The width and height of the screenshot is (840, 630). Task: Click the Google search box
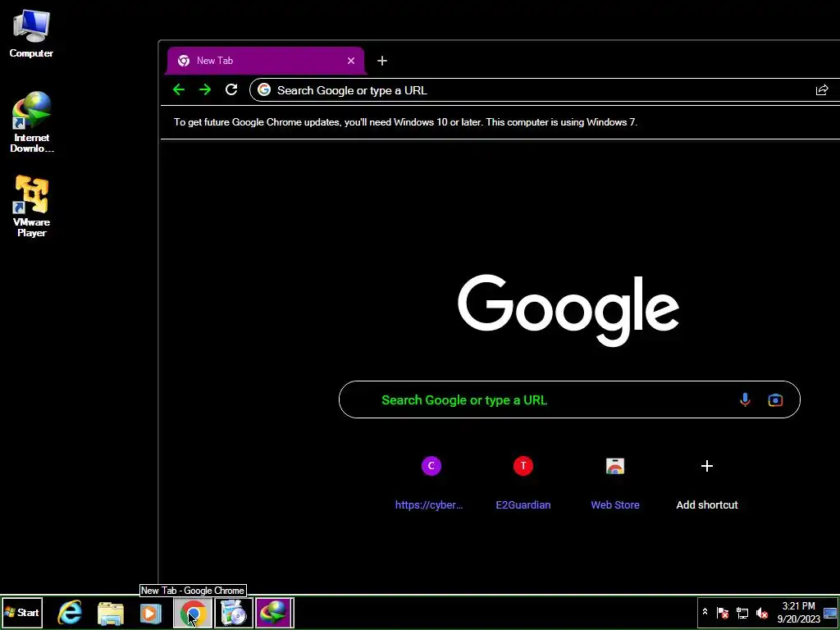coord(569,399)
